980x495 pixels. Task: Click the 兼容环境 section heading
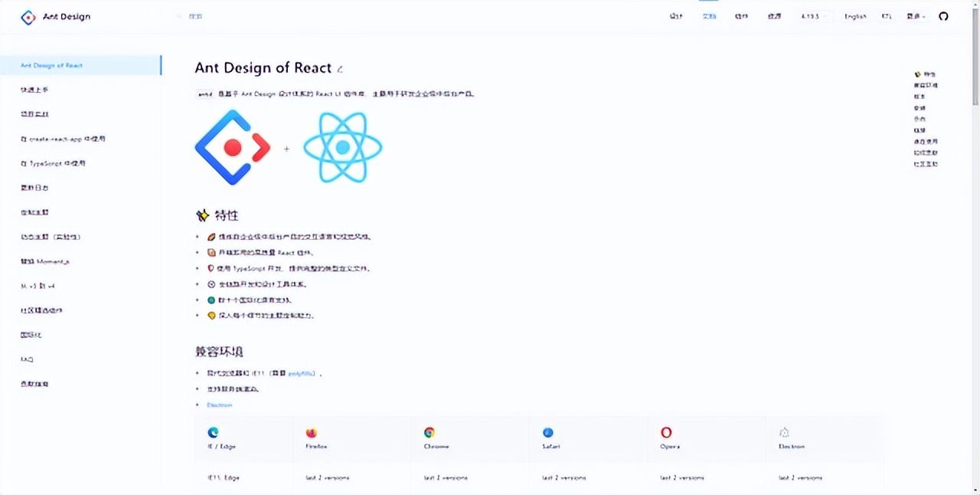(219, 352)
